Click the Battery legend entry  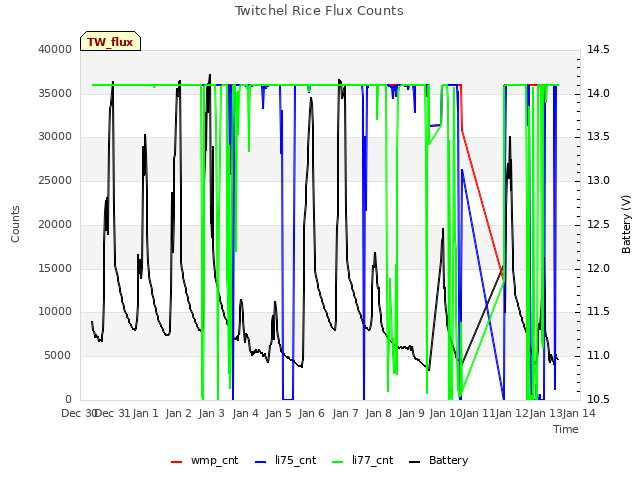439,460
